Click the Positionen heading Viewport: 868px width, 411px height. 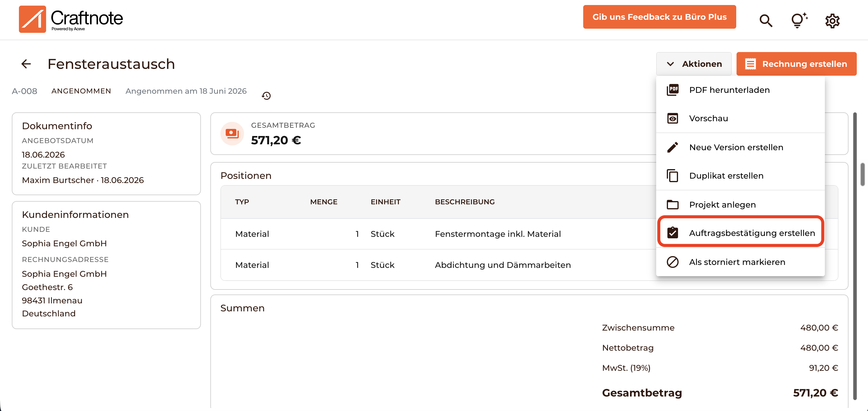pos(246,176)
